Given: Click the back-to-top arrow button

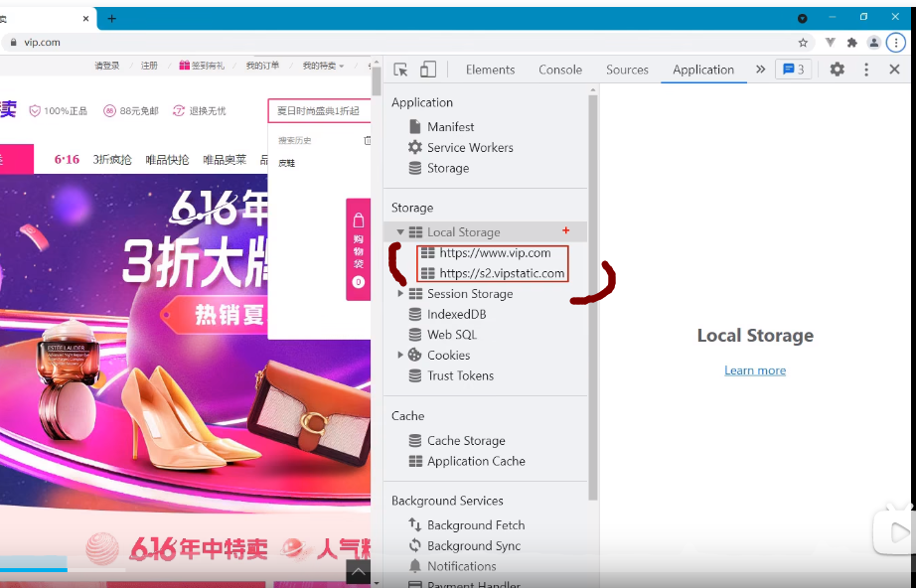Looking at the screenshot, I should coord(358,572).
